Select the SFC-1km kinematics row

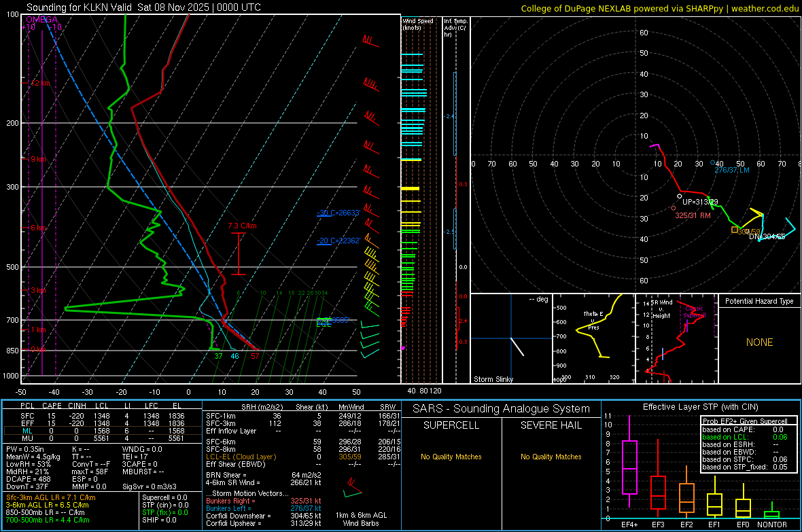[303, 416]
